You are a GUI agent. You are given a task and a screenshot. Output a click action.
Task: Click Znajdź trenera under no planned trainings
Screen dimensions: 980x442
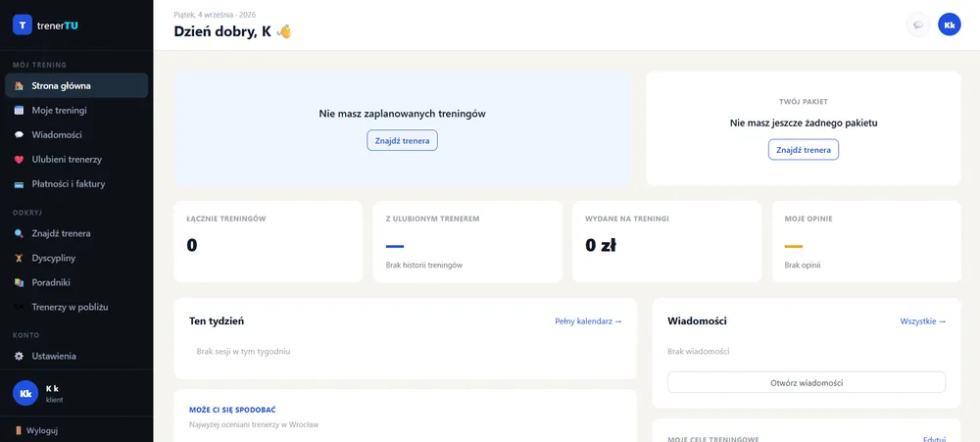coord(402,141)
